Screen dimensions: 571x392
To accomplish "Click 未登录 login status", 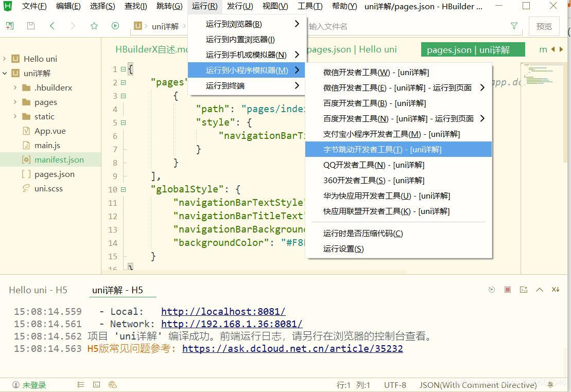I will click(34, 385).
